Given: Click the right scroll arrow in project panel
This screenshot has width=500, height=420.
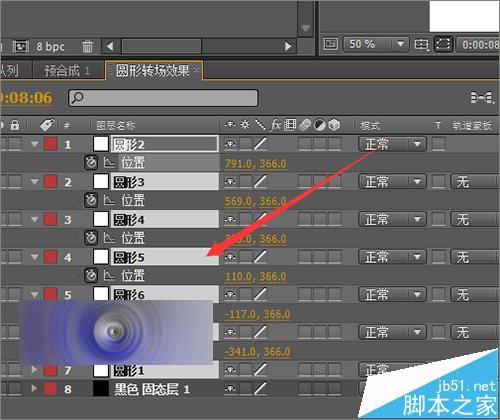Looking at the screenshot, I should tap(288, 46).
